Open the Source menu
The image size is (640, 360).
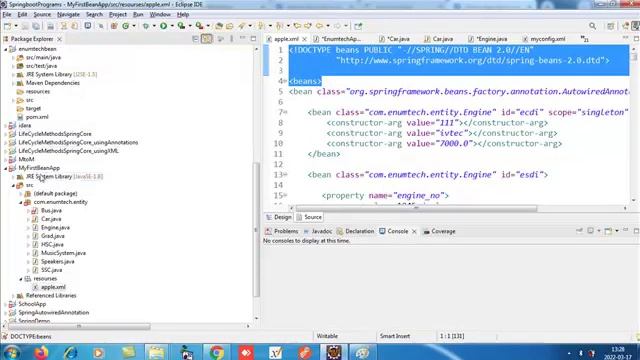(x=42, y=14)
